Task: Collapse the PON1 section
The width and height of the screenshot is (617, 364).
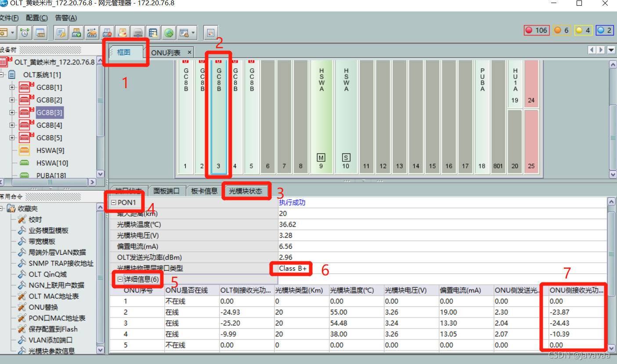Action: click(114, 203)
